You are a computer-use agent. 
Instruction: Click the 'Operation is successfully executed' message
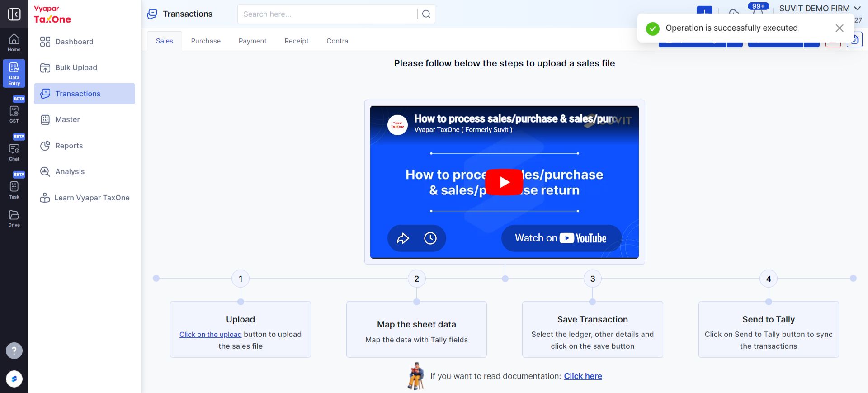pos(731,28)
